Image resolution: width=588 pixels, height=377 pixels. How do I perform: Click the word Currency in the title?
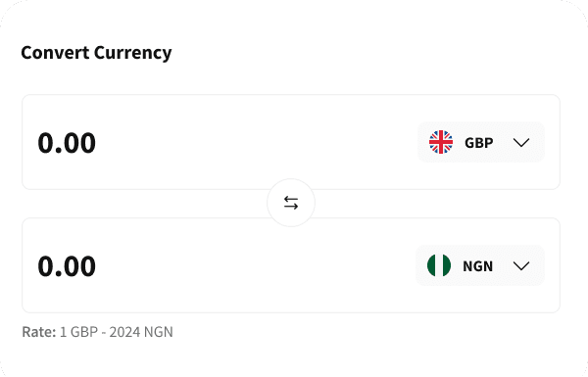pyautogui.click(x=133, y=54)
